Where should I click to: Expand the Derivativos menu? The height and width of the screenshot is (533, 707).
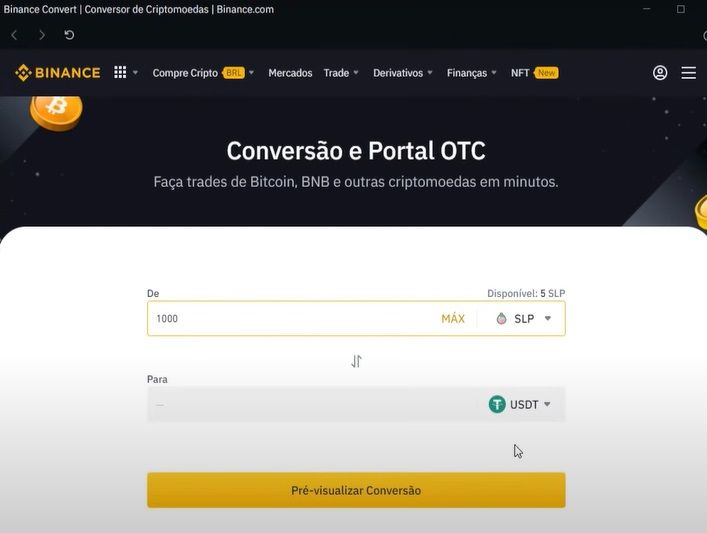(x=403, y=73)
